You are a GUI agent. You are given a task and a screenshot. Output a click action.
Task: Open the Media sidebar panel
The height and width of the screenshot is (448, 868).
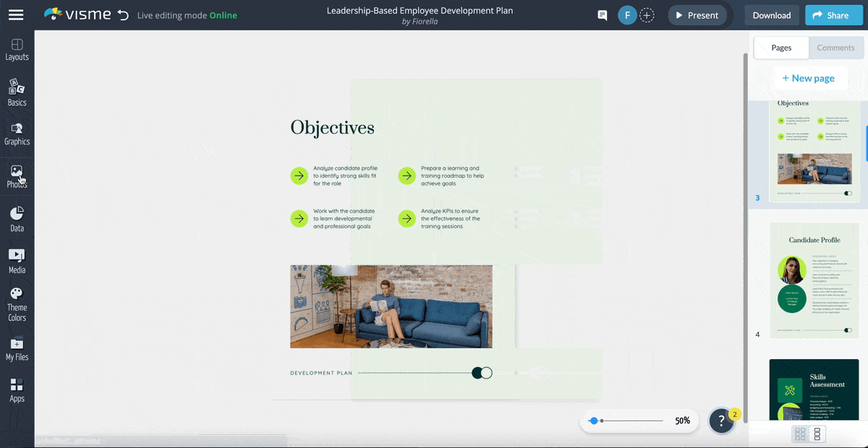click(17, 261)
